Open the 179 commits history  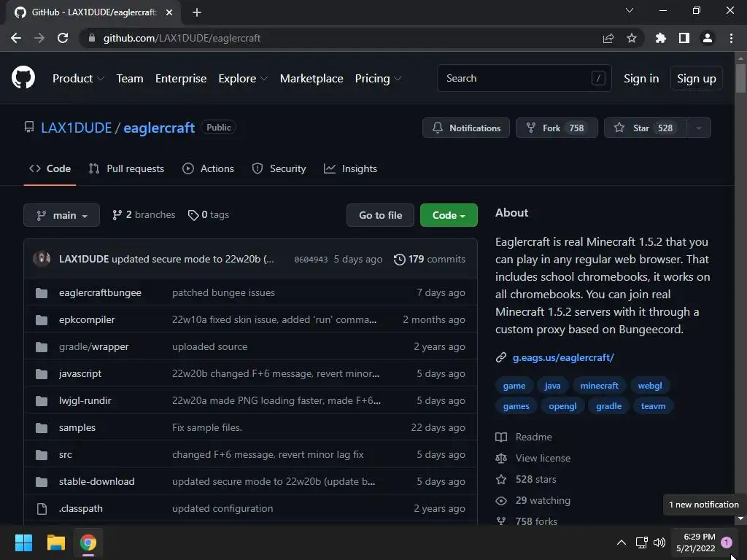(x=430, y=259)
